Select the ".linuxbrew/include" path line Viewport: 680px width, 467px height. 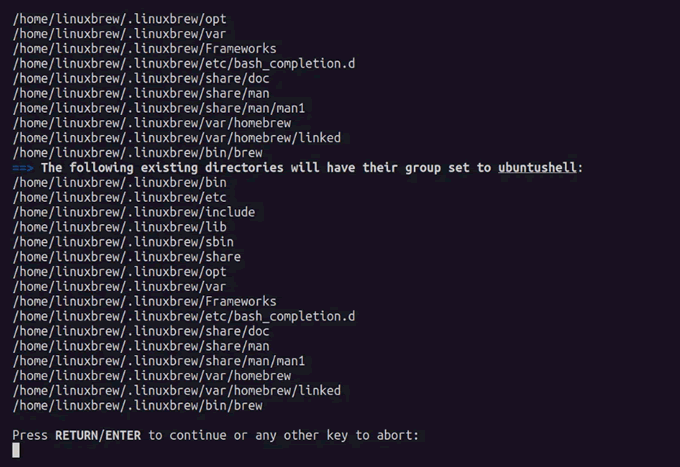[x=134, y=212]
